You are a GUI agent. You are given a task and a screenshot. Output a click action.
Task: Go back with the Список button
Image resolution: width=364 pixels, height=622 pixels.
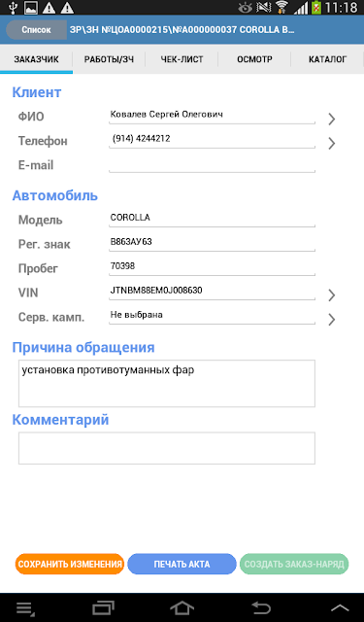tap(36, 30)
